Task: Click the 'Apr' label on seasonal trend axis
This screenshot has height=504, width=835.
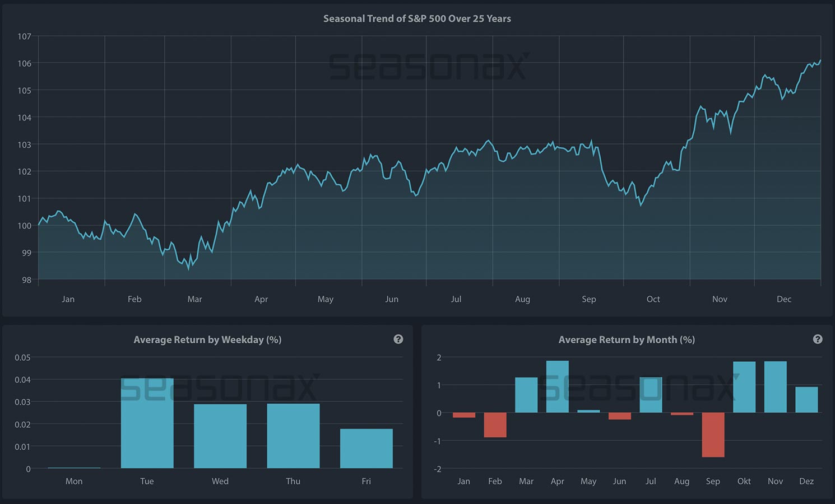Action: (x=261, y=299)
